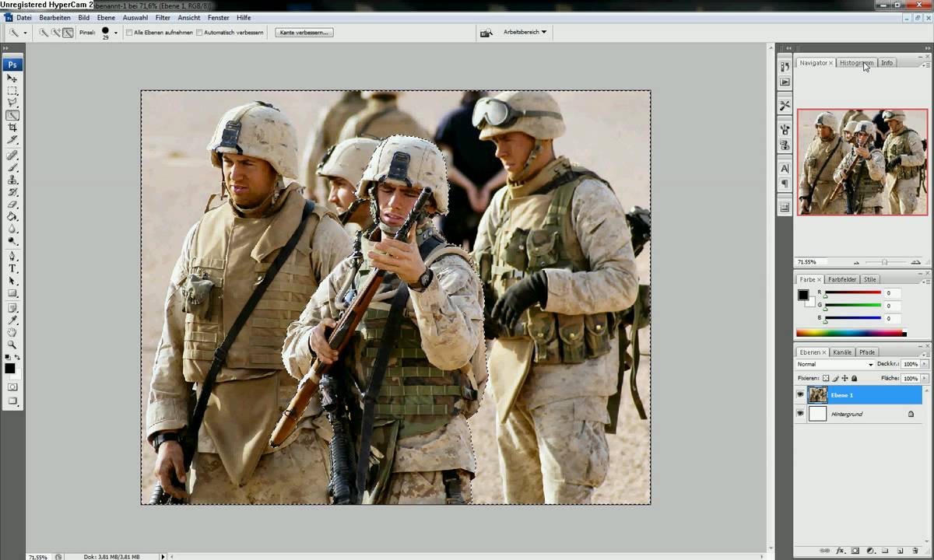Select the Lasso tool
934x560 pixels.
tap(12, 103)
